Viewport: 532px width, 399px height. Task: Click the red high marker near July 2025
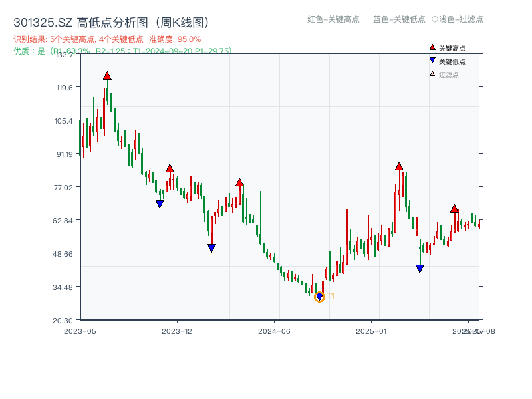(455, 208)
